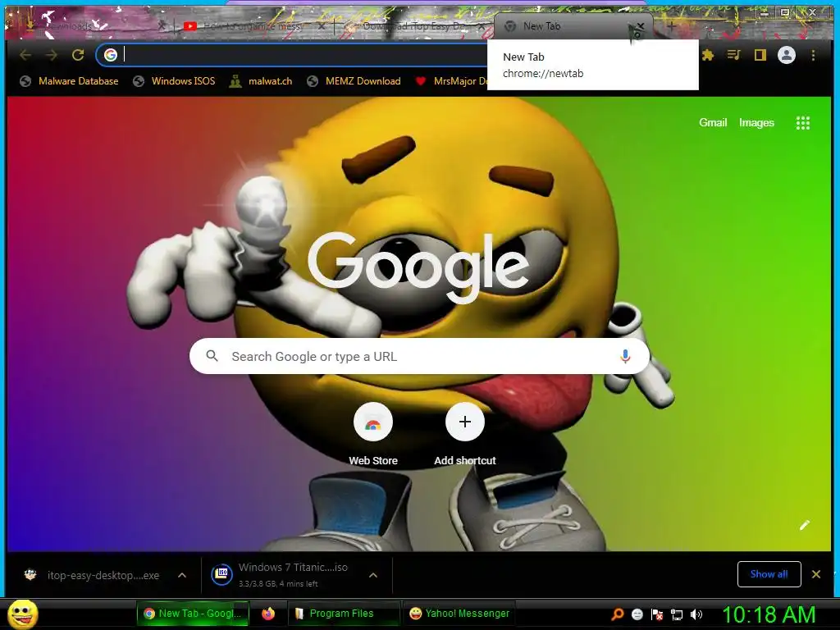Customize this page with pencil icon
Viewport: 840px width, 630px height.
[805, 525]
